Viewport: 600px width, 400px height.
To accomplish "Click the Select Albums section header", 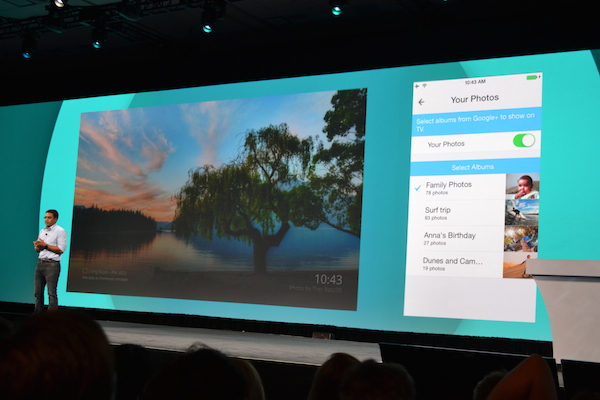I will click(x=472, y=166).
